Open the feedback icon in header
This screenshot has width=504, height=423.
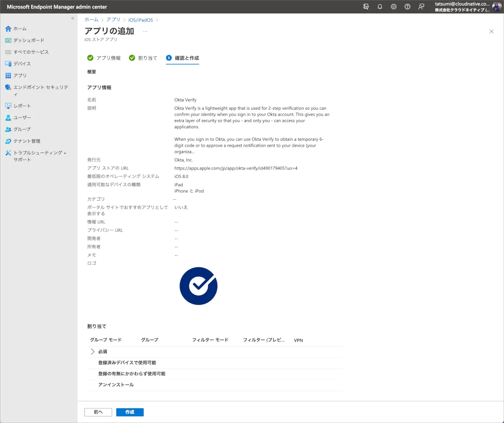421,7
